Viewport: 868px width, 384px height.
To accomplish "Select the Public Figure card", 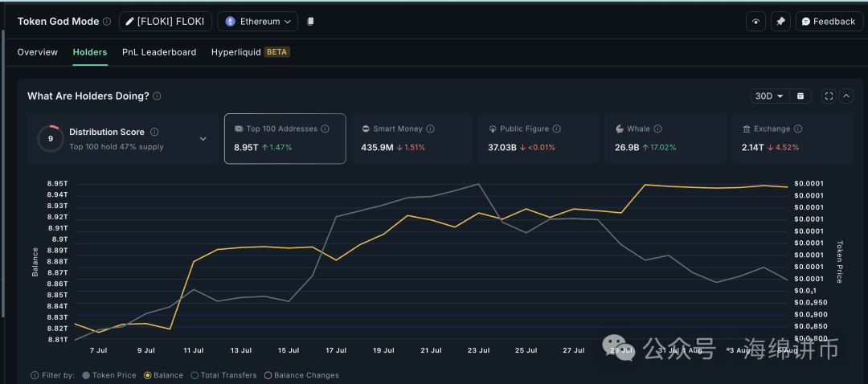I will pos(538,138).
